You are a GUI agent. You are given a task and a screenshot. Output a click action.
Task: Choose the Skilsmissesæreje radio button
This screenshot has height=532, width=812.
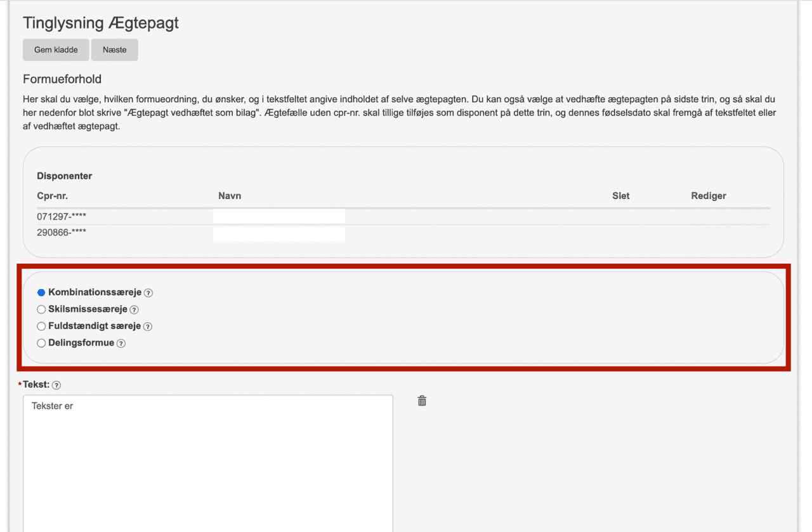pyautogui.click(x=41, y=309)
